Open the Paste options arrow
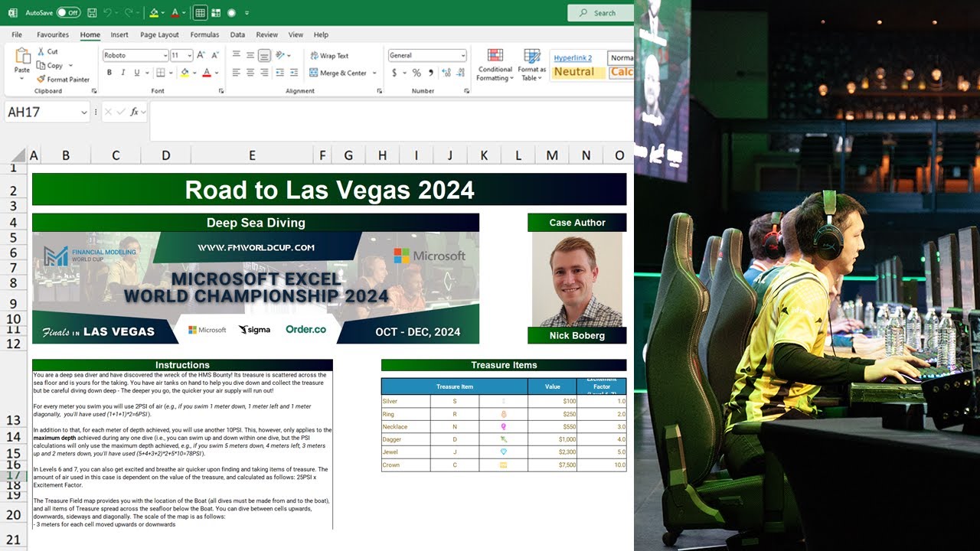Viewport: 980px width, 551px height. pyautogui.click(x=22, y=79)
